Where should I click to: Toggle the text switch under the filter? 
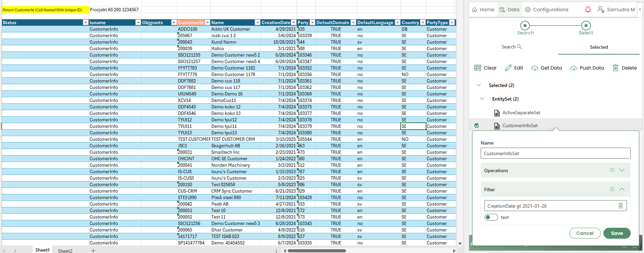(491, 217)
